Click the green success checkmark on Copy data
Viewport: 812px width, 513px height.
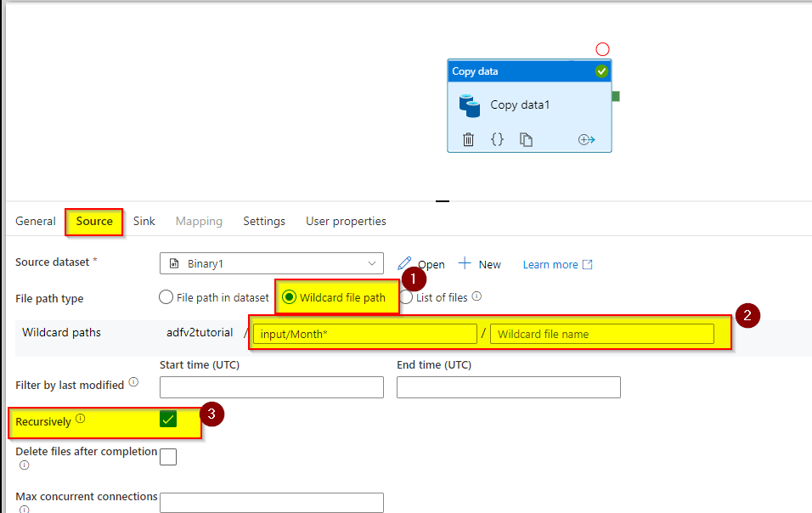[601, 71]
